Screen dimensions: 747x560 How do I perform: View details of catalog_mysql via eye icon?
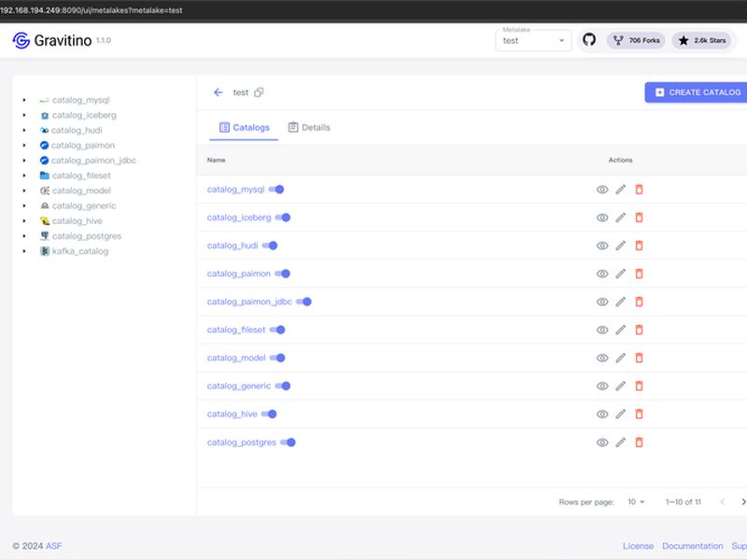click(x=602, y=189)
